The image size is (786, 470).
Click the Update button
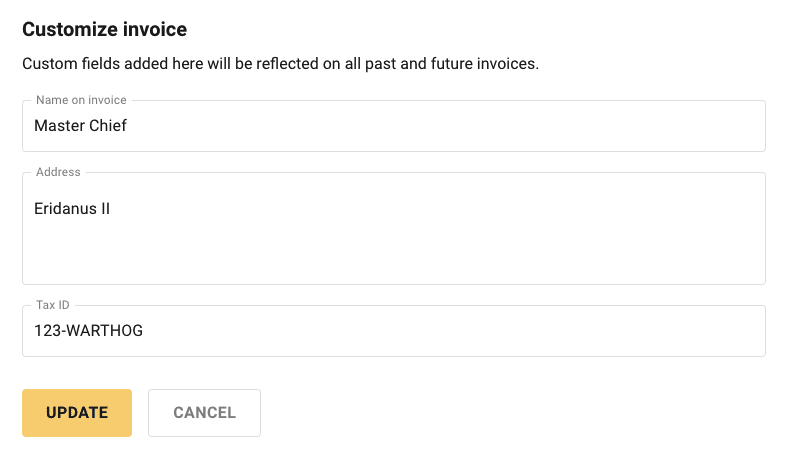pyautogui.click(x=77, y=413)
